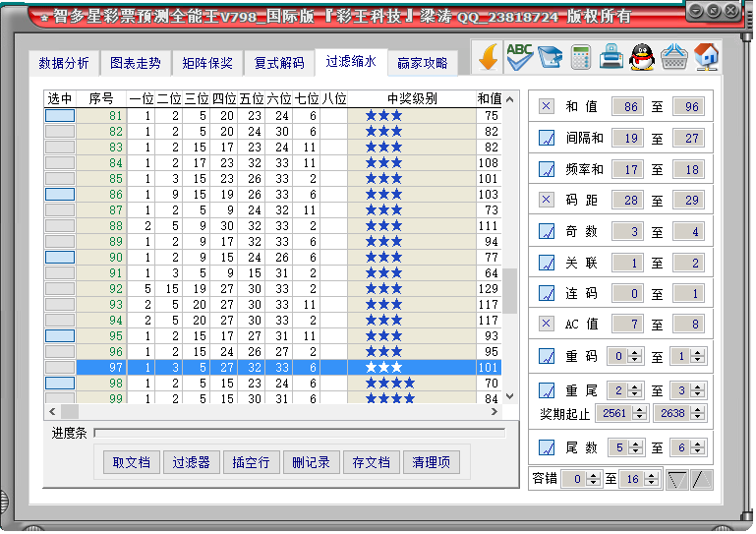
Task: Select the checkbox cell for row 90
Action: [x=60, y=257]
